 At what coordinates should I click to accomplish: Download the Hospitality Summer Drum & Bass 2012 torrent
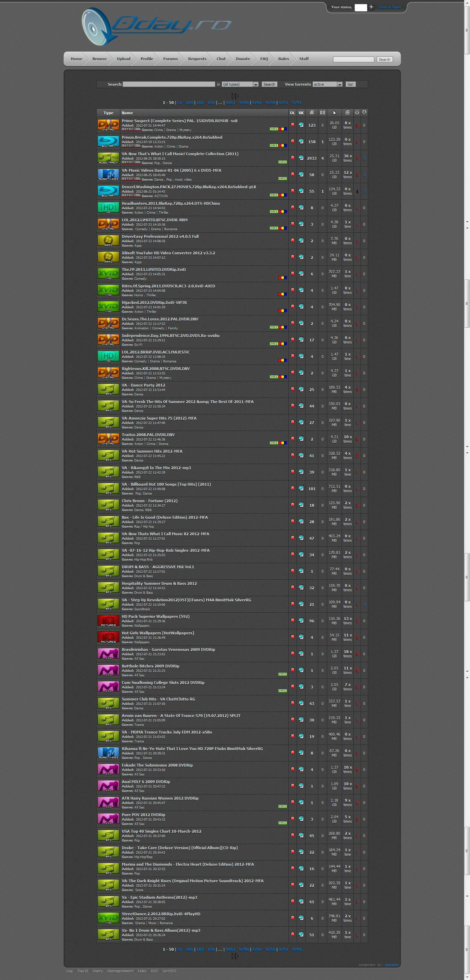coord(292,587)
